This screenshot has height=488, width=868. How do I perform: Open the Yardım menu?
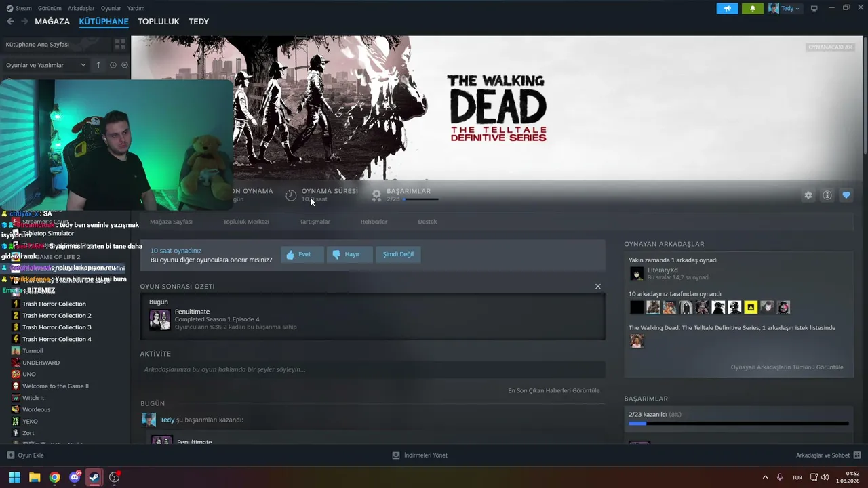tap(136, 8)
